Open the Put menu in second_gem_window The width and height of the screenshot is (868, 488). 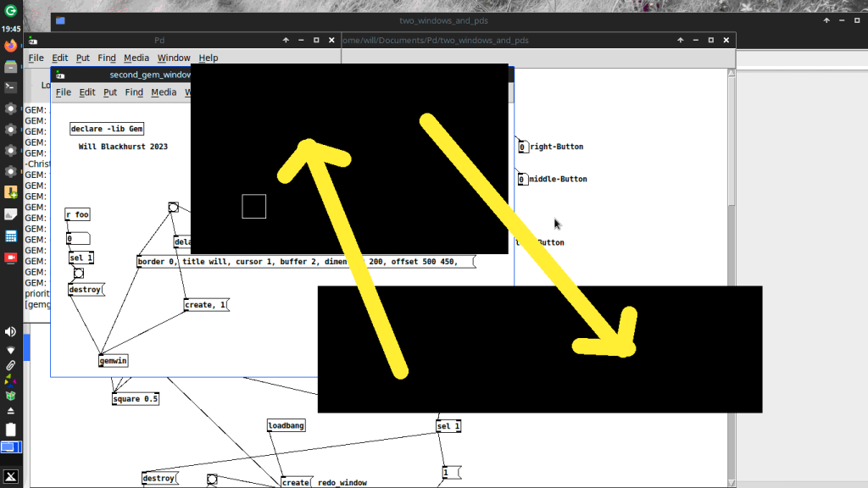pos(110,91)
